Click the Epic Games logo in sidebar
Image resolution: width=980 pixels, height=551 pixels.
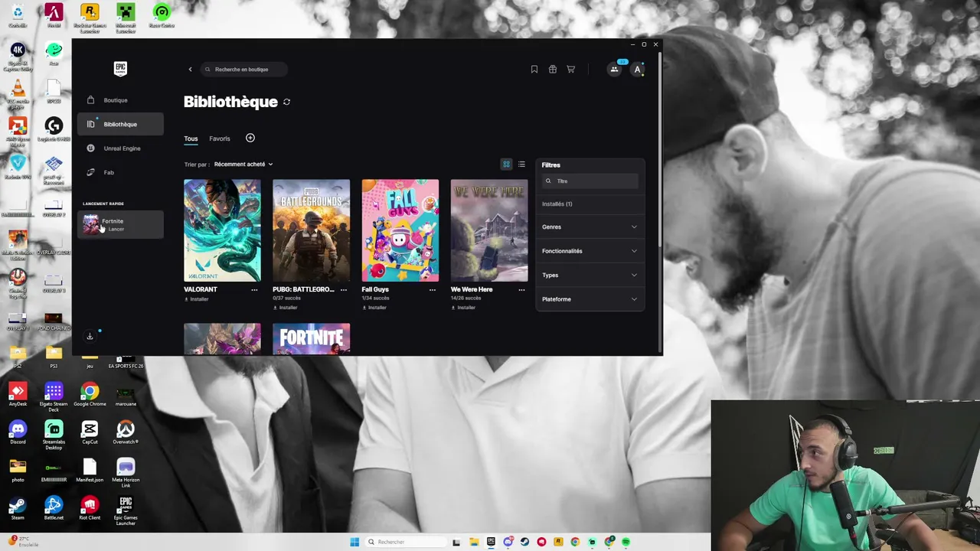(x=120, y=69)
